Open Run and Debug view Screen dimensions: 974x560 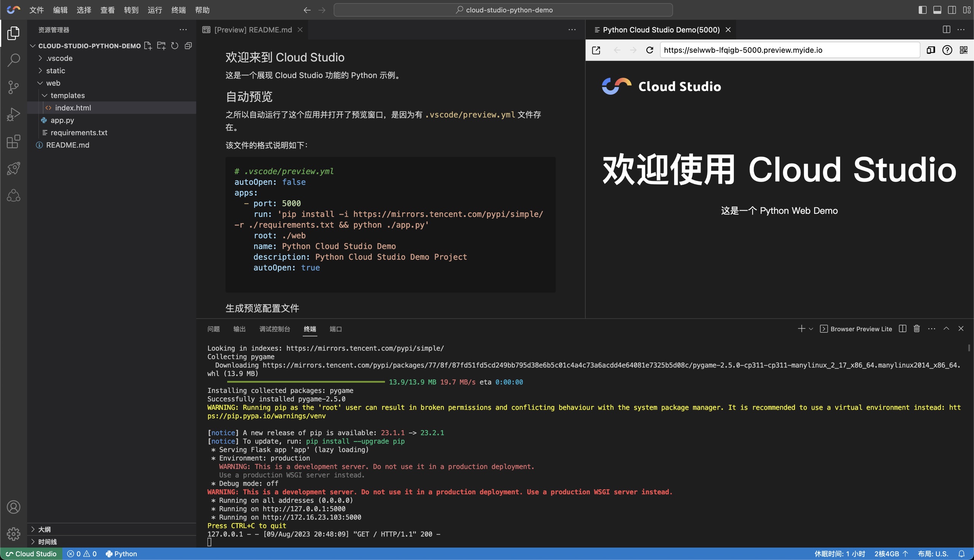pos(13,114)
